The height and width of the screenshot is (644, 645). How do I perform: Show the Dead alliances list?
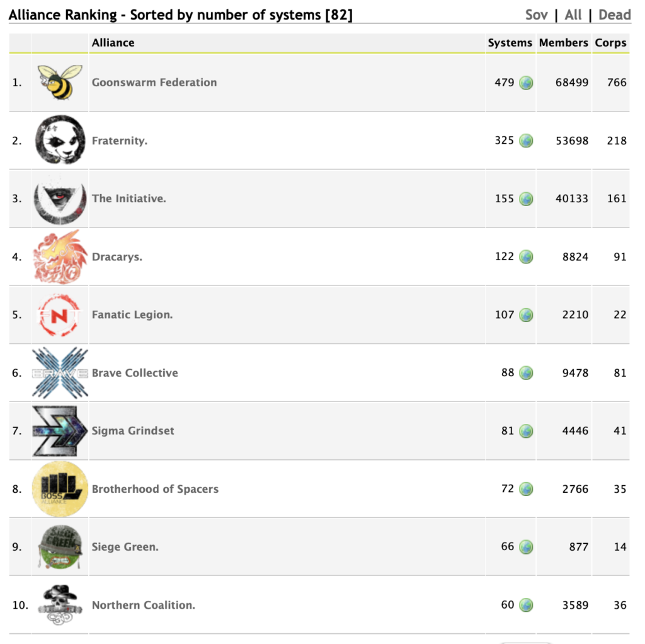614,14
